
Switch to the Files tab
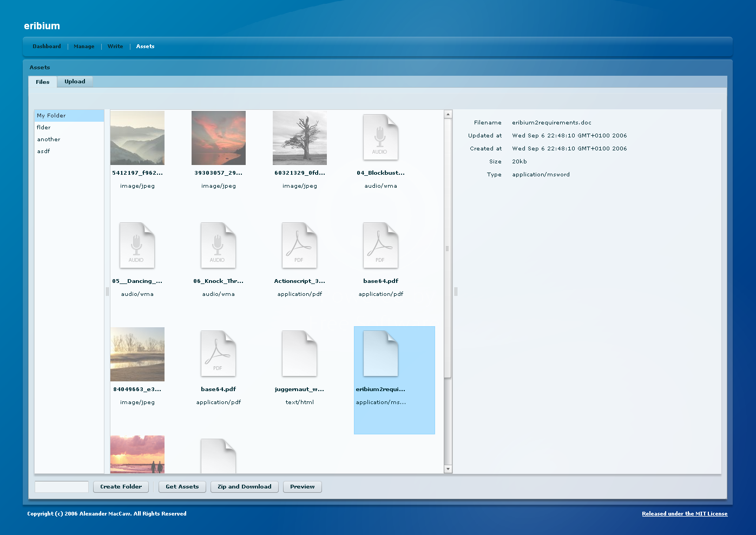[x=43, y=82]
